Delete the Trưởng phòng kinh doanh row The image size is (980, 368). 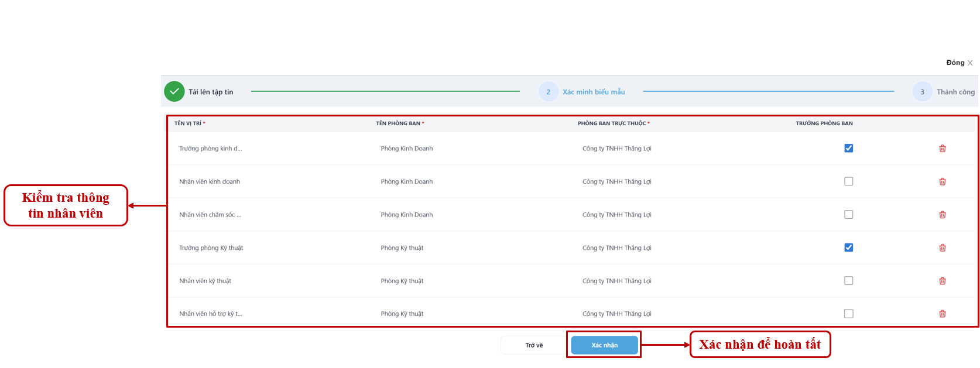click(942, 149)
